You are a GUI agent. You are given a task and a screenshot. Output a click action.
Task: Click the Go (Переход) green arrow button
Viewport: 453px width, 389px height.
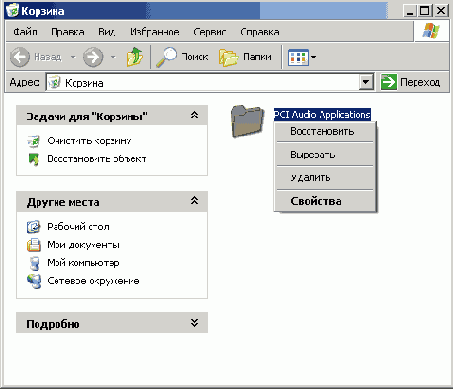[x=389, y=82]
